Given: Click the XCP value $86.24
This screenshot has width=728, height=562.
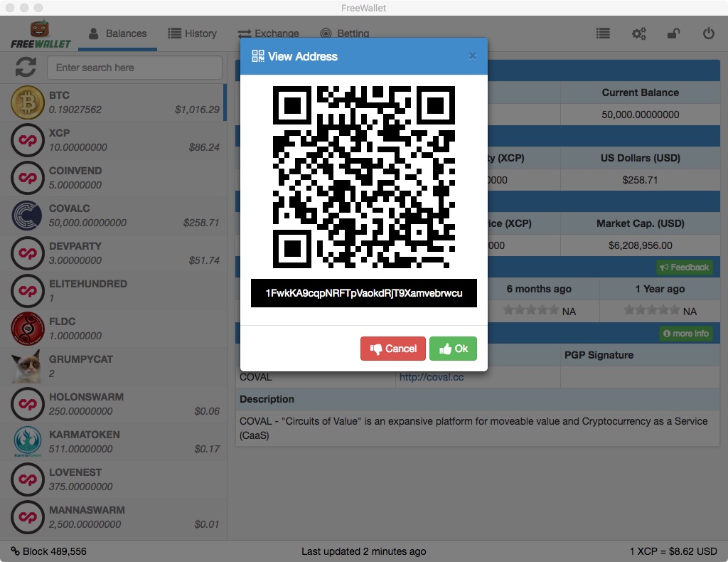Looking at the screenshot, I should point(204,147).
